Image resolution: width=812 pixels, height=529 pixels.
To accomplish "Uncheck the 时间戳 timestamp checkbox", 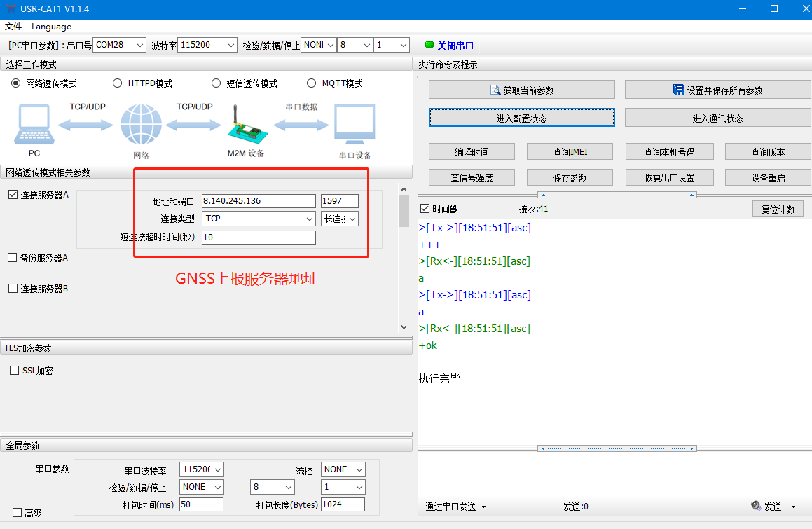I will (x=424, y=209).
